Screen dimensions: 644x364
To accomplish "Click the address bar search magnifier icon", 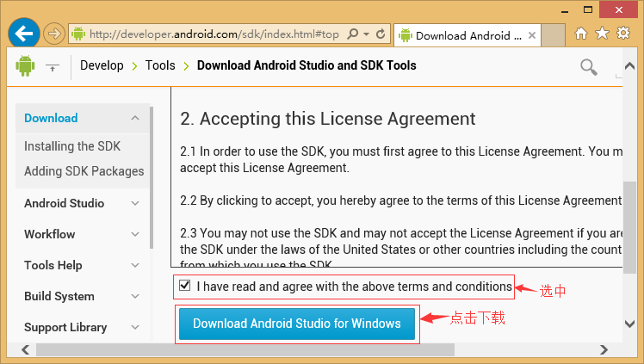I will (352, 34).
